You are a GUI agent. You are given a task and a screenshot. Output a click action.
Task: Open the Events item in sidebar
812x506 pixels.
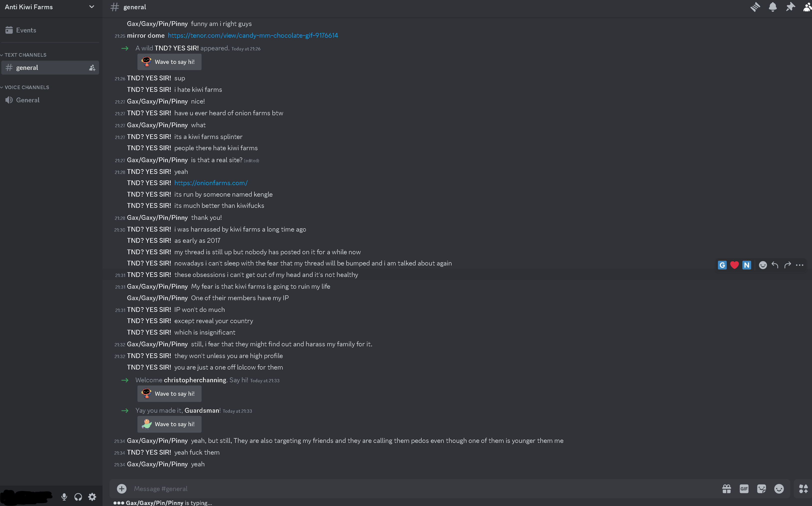[26, 30]
